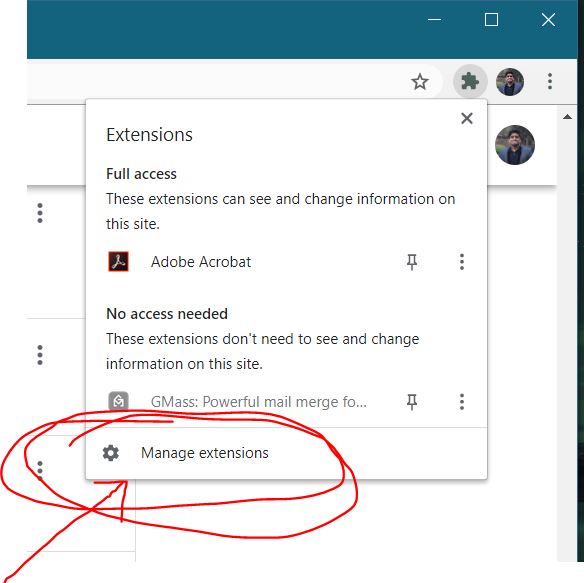Click the Extensions puzzle piece icon
The width and height of the screenshot is (584, 583).
tap(470, 82)
